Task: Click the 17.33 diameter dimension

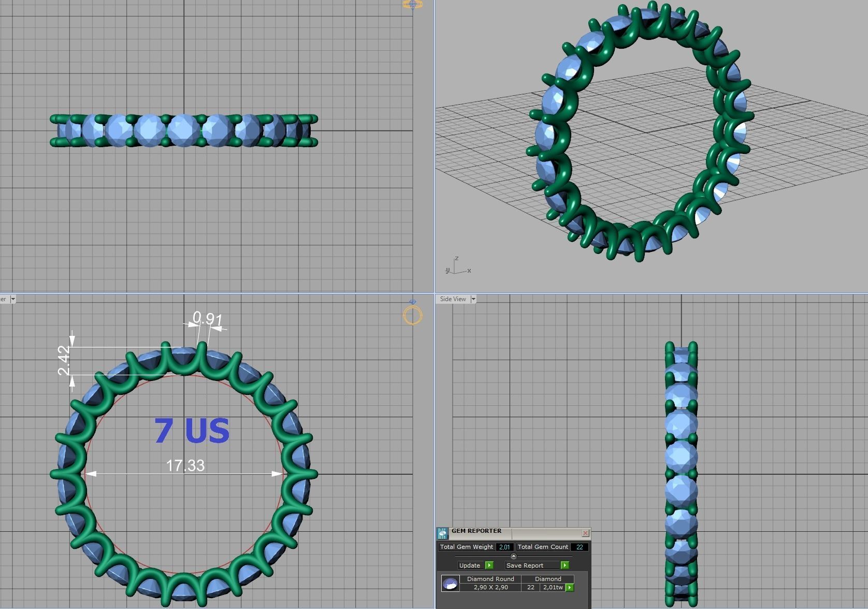Action: click(185, 465)
